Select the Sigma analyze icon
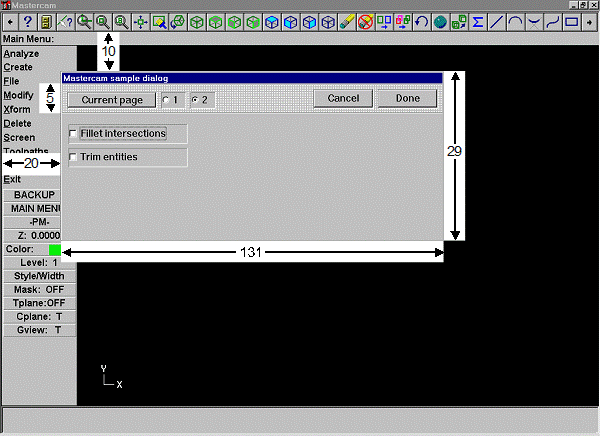The height and width of the screenshot is (436, 600). point(477,21)
